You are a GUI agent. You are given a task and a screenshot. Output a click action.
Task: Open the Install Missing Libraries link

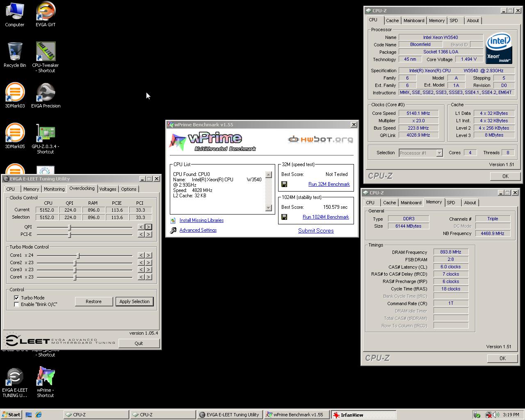(x=201, y=220)
